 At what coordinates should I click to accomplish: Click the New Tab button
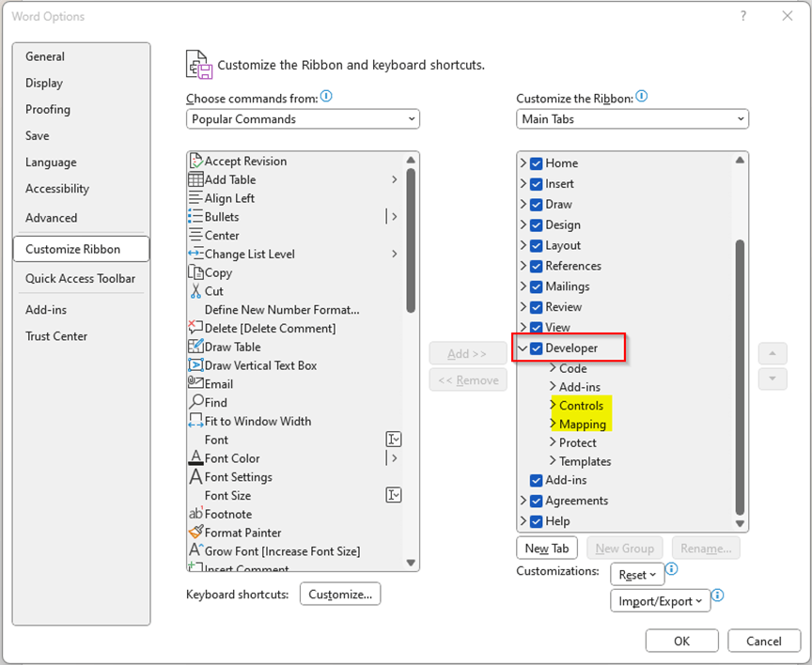(x=546, y=548)
